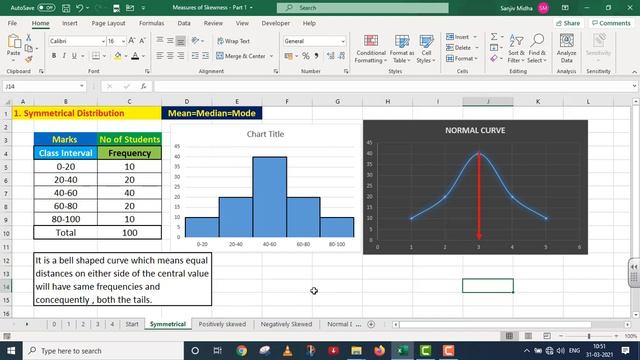The width and height of the screenshot is (640, 360).
Task: Open Firefox from the taskbar
Action: click(379, 351)
